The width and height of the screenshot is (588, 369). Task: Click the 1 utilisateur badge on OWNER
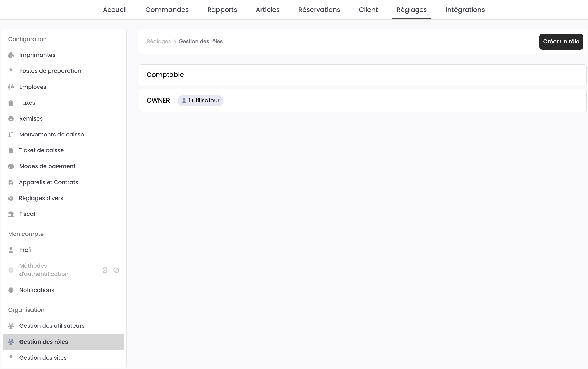tap(200, 101)
